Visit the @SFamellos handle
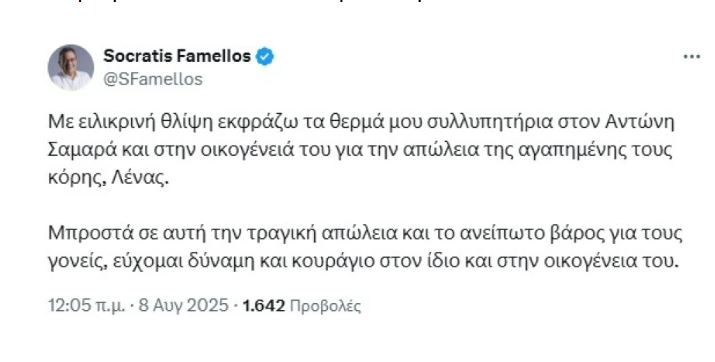 pos(153,79)
